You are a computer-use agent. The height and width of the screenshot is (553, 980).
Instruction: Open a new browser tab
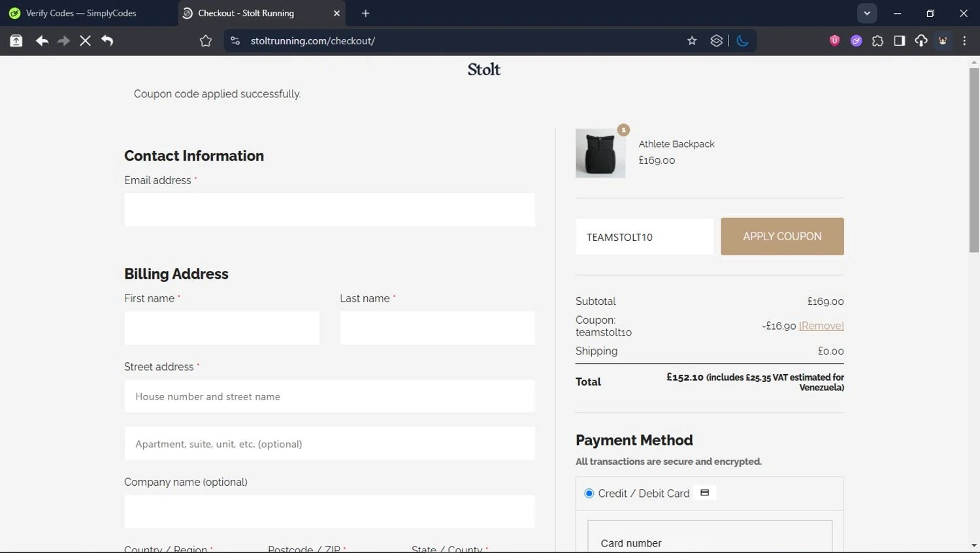365,13
